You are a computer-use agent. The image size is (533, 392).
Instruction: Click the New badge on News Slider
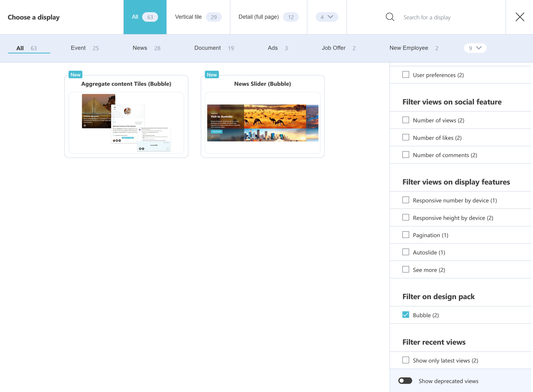click(212, 75)
